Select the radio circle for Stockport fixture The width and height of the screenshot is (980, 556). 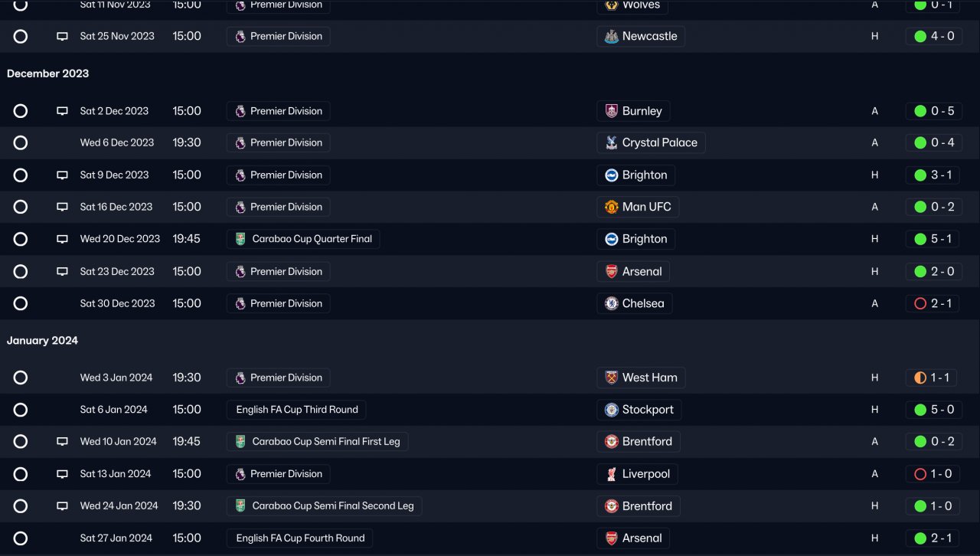[x=21, y=410]
